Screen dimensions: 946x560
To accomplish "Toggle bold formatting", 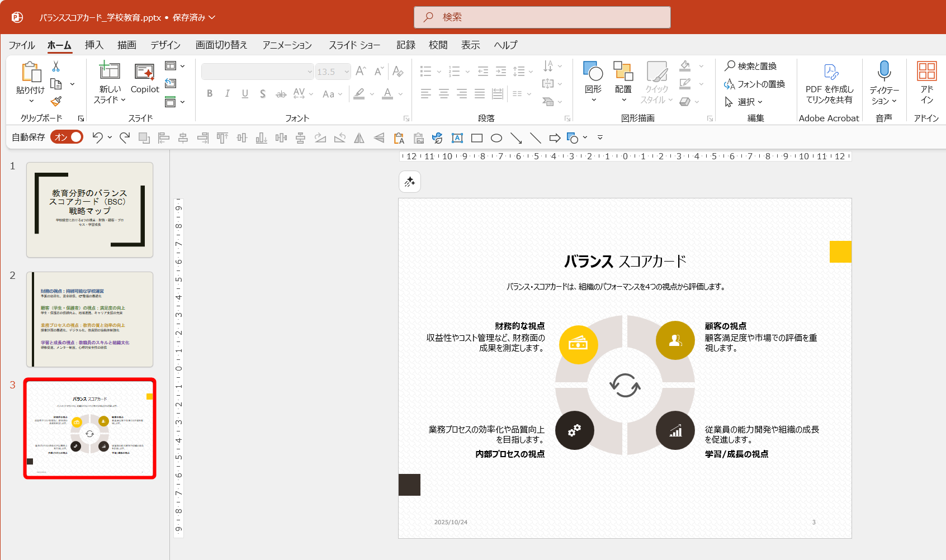I will tap(210, 94).
